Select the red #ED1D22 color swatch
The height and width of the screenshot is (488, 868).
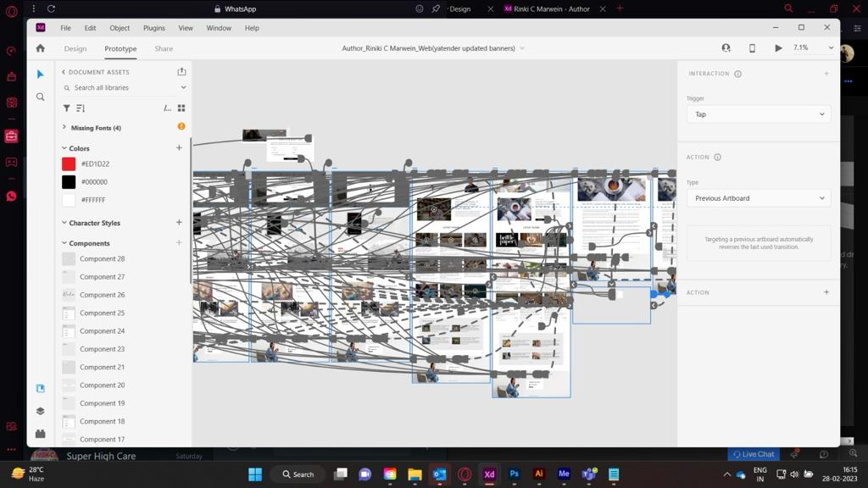tap(69, 164)
